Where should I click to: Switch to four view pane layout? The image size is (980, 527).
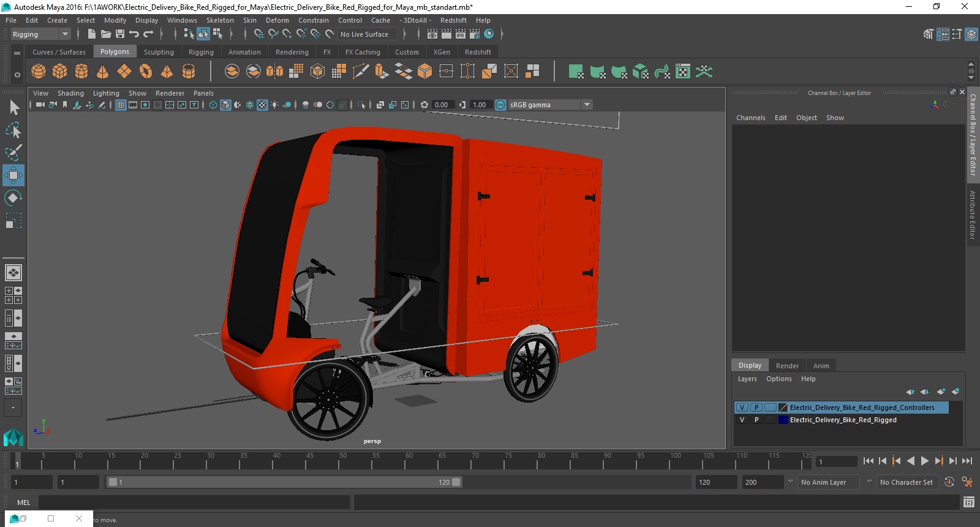click(13, 295)
